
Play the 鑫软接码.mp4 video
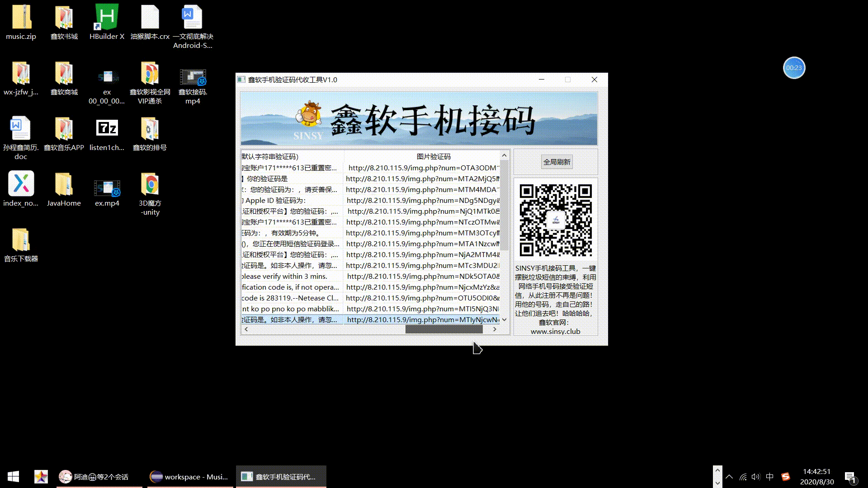pos(193,77)
